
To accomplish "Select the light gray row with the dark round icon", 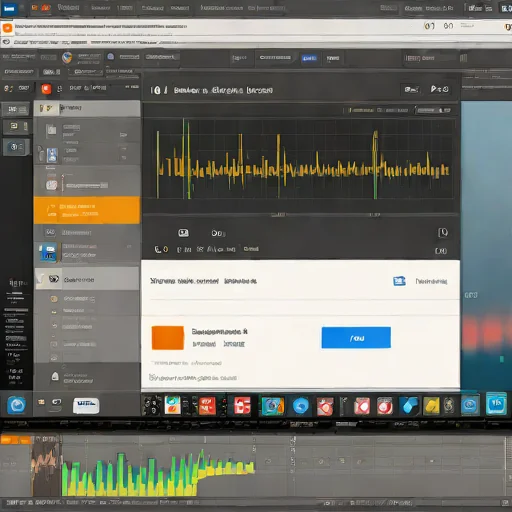I will pyautogui.click(x=87, y=279).
